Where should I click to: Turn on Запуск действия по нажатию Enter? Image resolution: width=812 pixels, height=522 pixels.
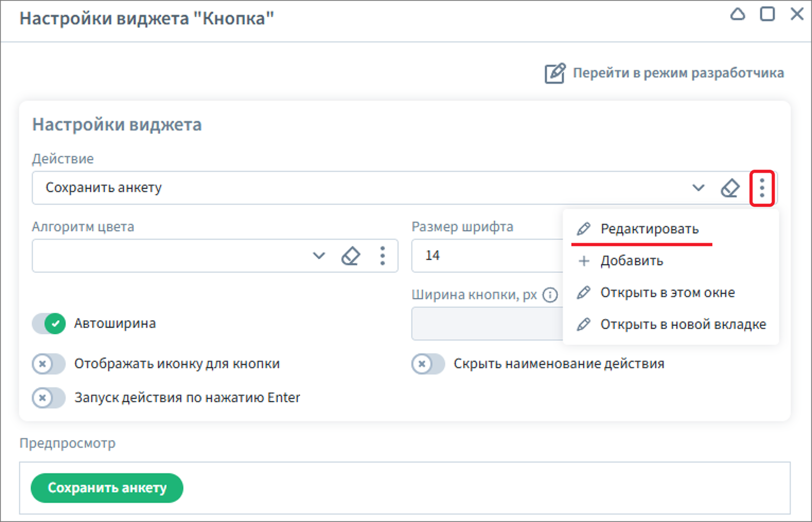tap(49, 398)
